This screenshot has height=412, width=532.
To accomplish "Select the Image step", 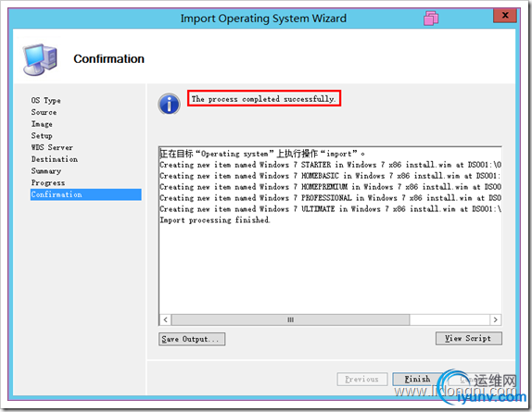I will (x=42, y=124).
